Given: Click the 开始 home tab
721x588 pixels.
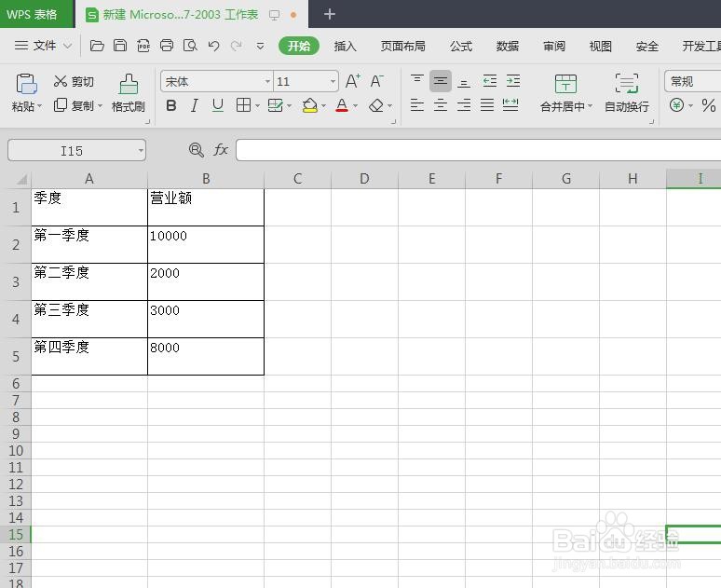Looking at the screenshot, I should click(299, 46).
